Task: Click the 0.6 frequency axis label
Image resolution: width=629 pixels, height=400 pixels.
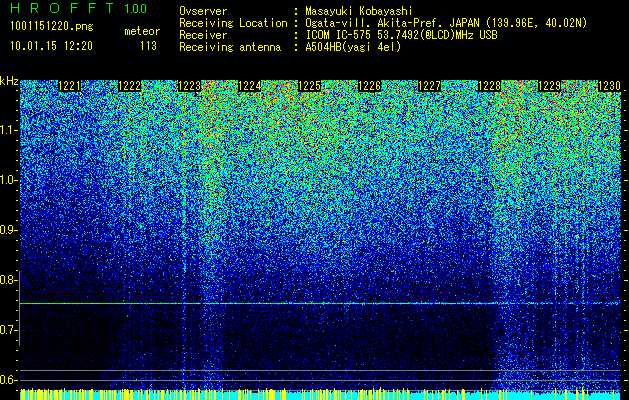Action: tap(8, 380)
